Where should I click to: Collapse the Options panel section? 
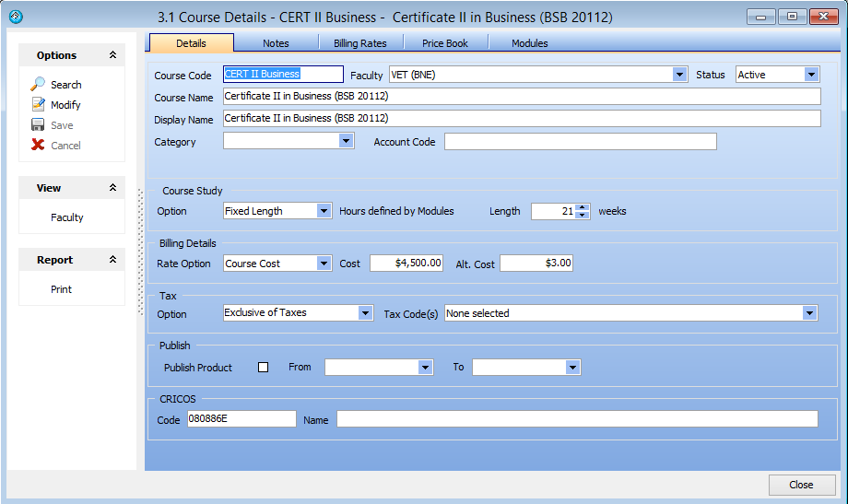(112, 55)
